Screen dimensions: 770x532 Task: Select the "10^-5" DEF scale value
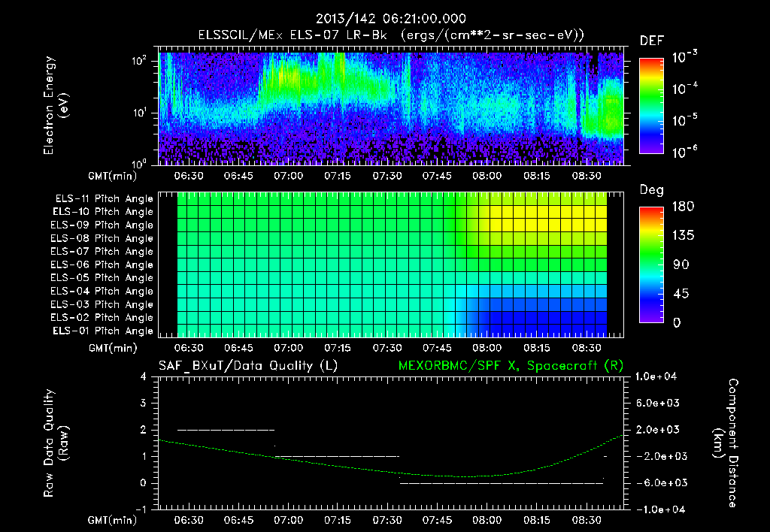684,119
